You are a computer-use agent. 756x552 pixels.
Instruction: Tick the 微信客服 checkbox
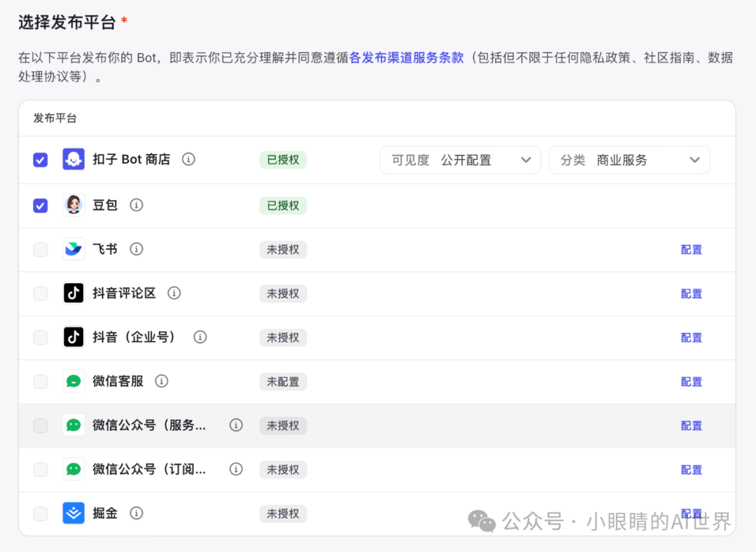tap(41, 382)
